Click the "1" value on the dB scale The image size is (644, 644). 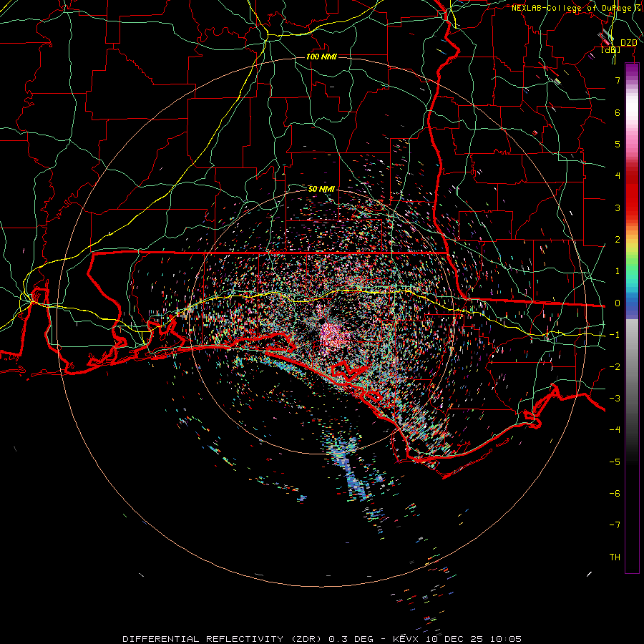(x=618, y=271)
